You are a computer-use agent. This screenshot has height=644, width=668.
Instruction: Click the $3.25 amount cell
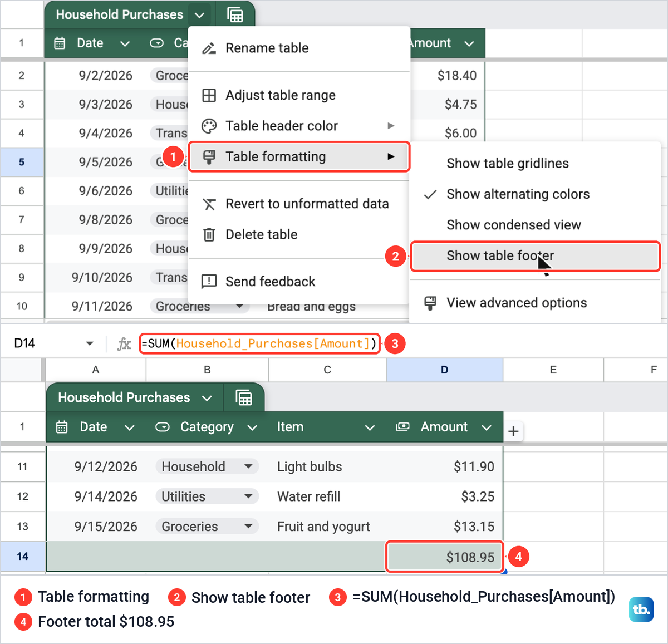445,496
